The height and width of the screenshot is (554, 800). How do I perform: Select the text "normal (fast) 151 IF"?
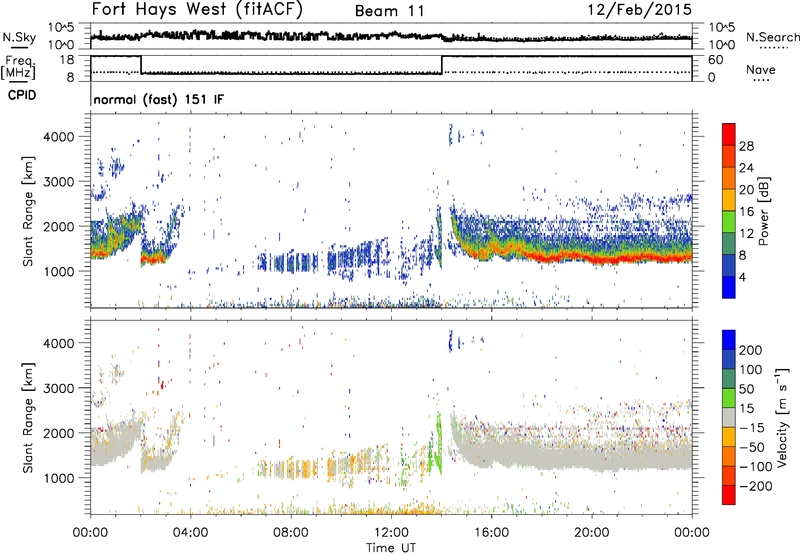tap(159, 99)
